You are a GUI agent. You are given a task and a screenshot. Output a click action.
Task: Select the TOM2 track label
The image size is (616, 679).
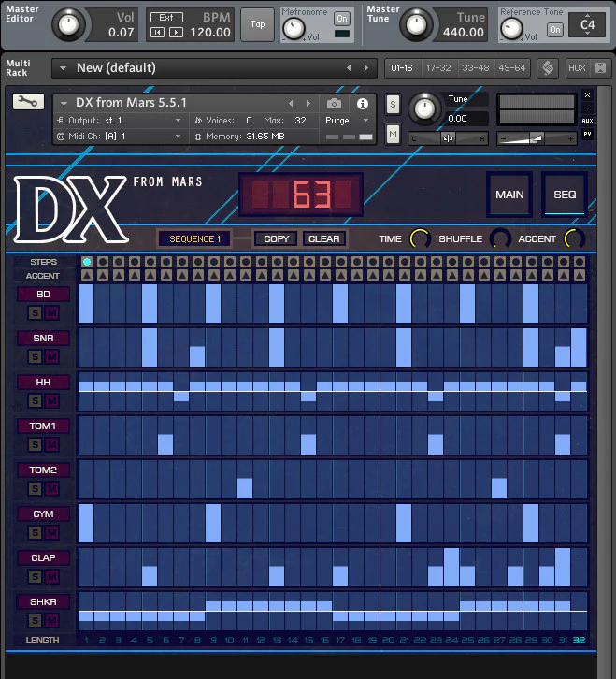(x=43, y=470)
